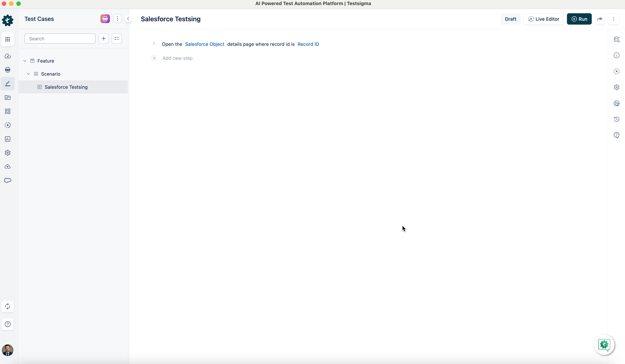Open the Live Editor
Viewport: 625px width, 364px height.
(x=544, y=19)
